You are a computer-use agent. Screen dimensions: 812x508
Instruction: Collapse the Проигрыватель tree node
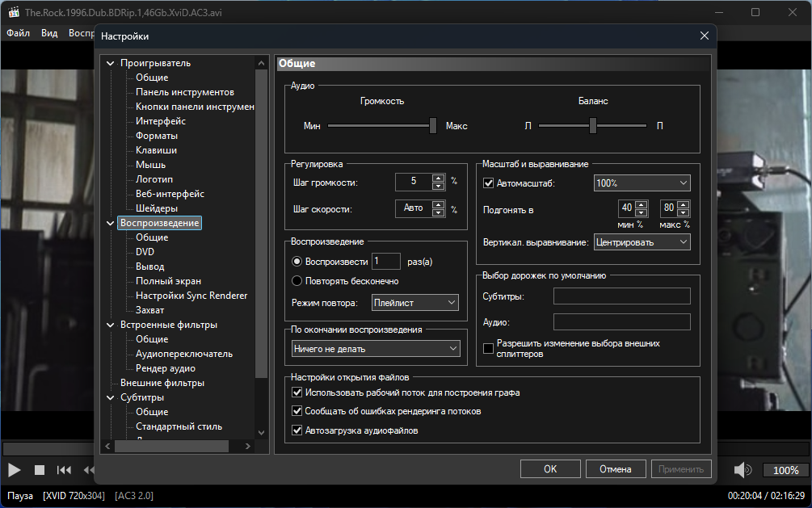click(111, 63)
